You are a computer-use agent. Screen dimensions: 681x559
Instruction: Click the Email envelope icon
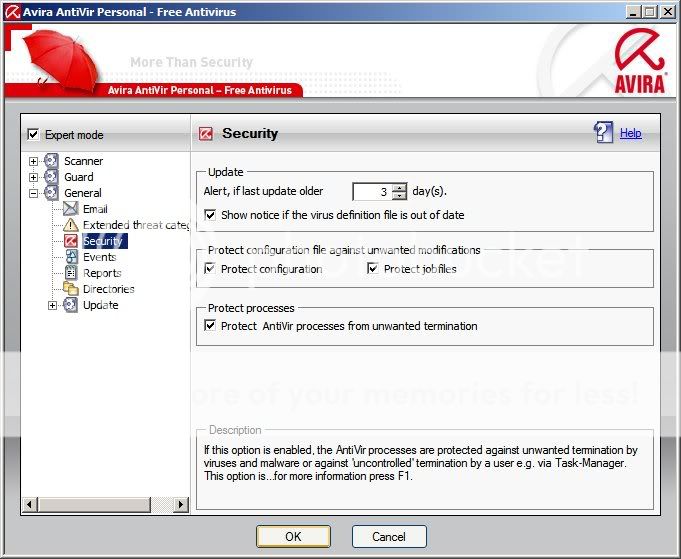(x=70, y=209)
